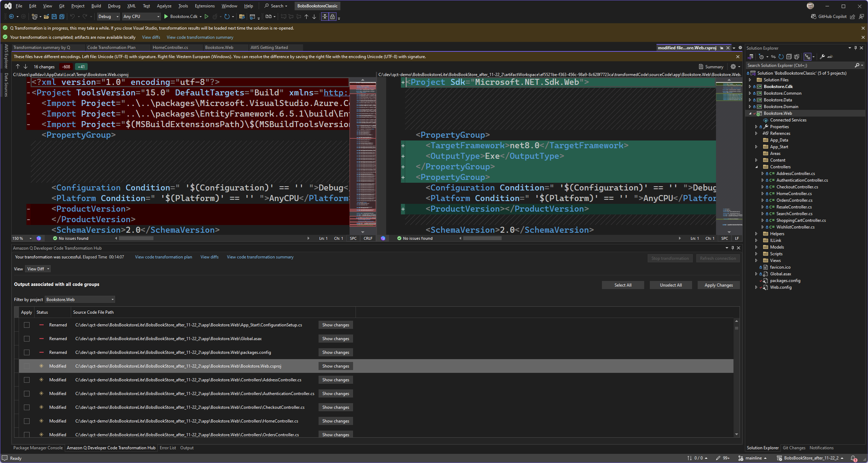Screen dimensions: 868x463
Task: Collapse the Controllers folder
Action: [x=757, y=167]
